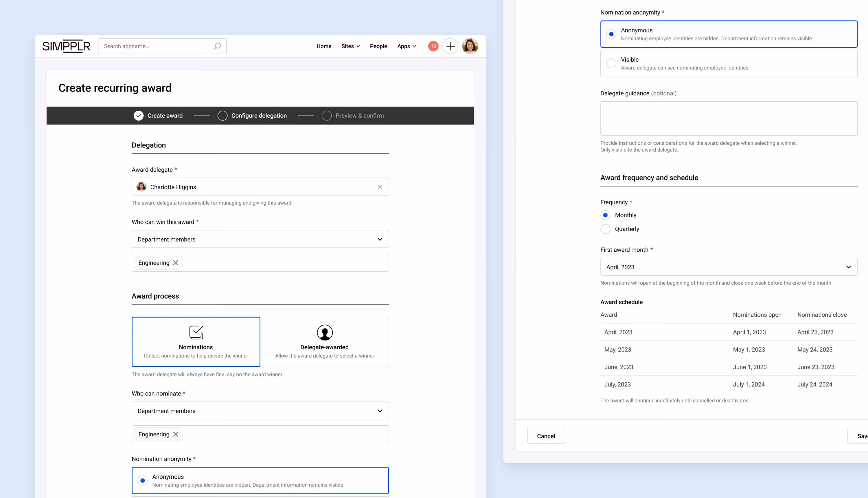Remove Engineering tag under Who can nominate

176,434
